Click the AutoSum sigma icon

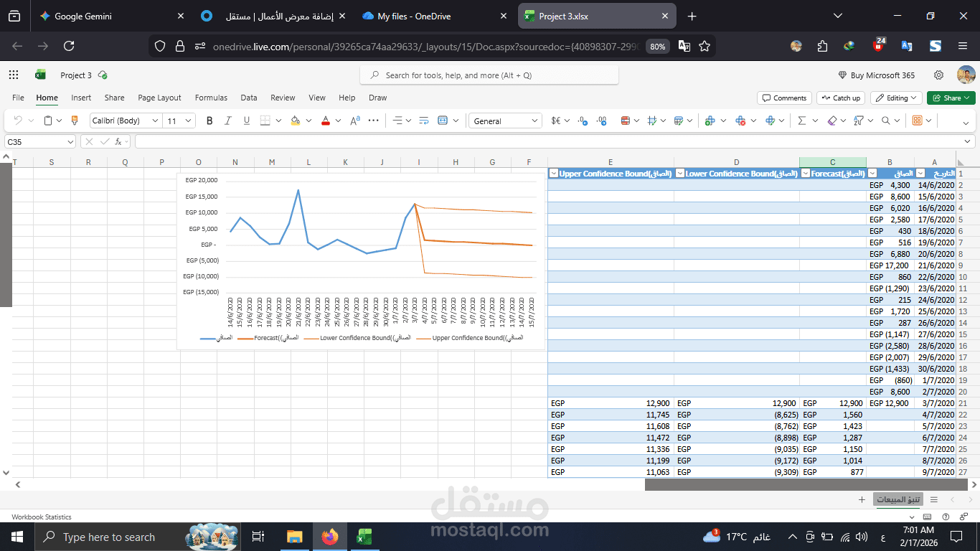802,121
